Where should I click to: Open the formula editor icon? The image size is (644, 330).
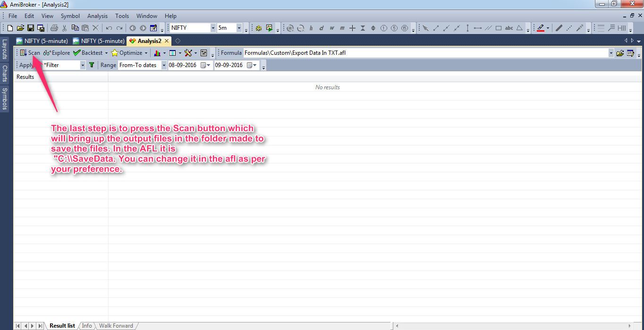point(630,53)
